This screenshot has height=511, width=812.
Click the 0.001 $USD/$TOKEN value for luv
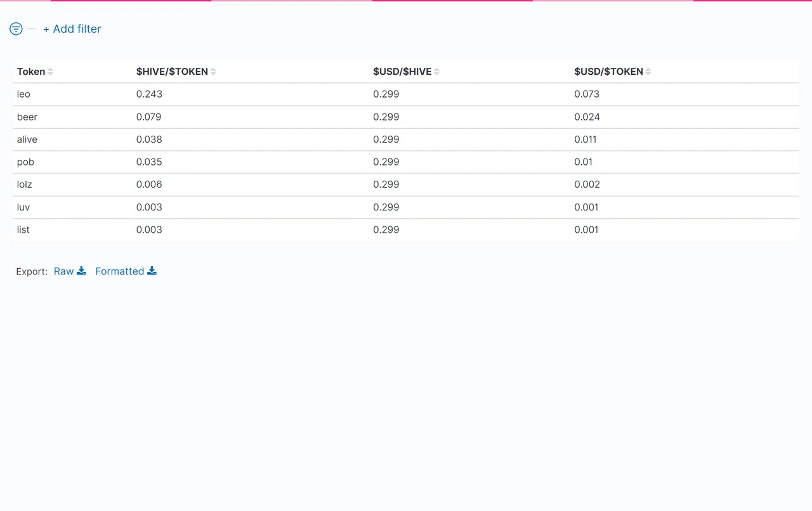pyautogui.click(x=587, y=207)
